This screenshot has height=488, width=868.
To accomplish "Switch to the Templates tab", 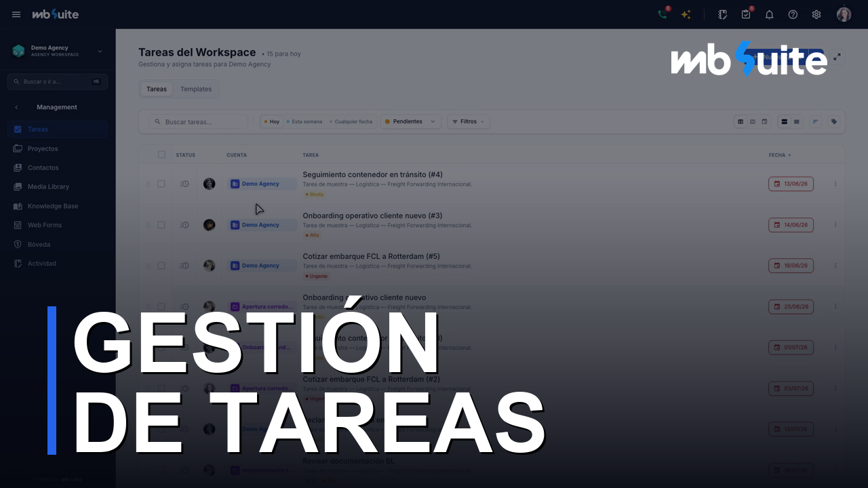I will pyautogui.click(x=196, y=89).
